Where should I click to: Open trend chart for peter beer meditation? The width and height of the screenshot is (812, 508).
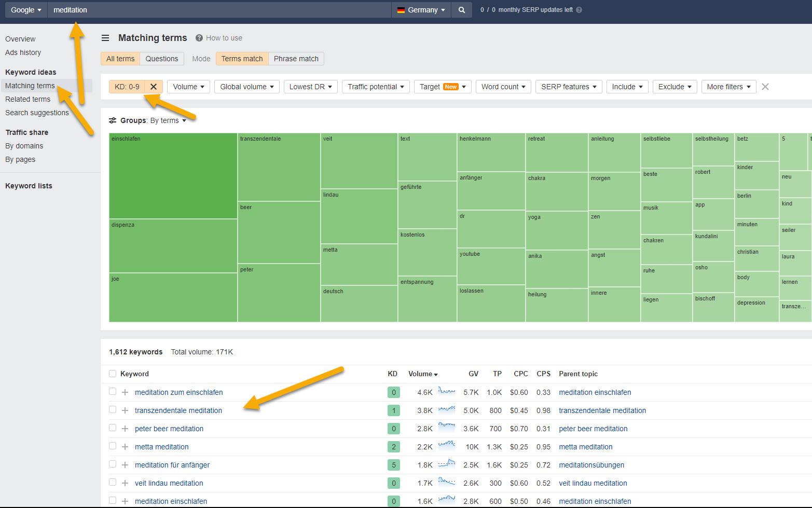tap(447, 428)
